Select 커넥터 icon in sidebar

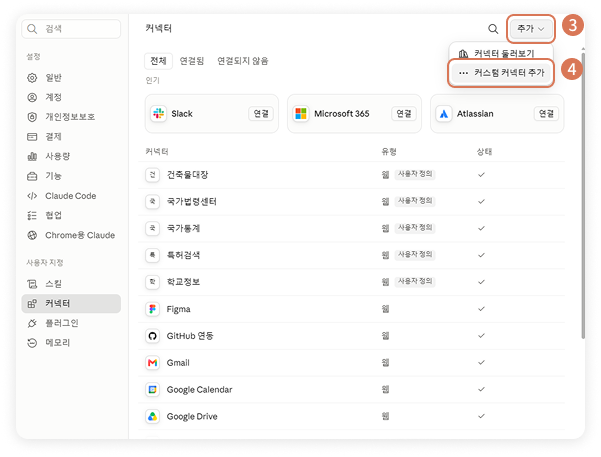(x=32, y=304)
